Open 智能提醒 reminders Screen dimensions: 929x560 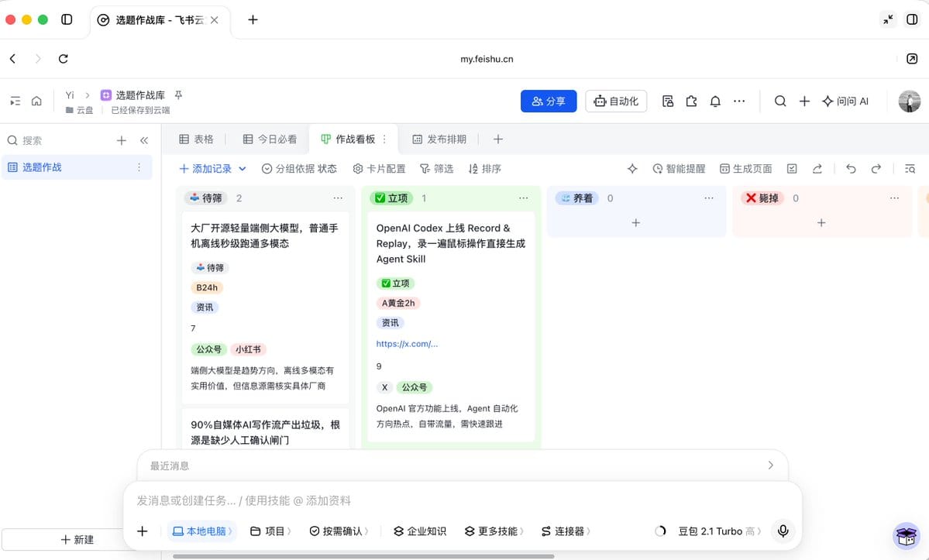pos(679,169)
